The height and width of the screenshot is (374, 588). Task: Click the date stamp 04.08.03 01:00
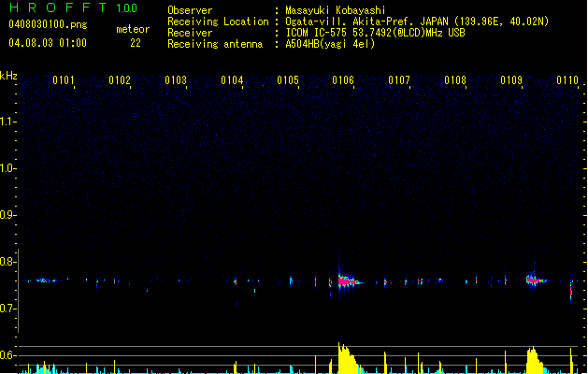[x=48, y=43]
